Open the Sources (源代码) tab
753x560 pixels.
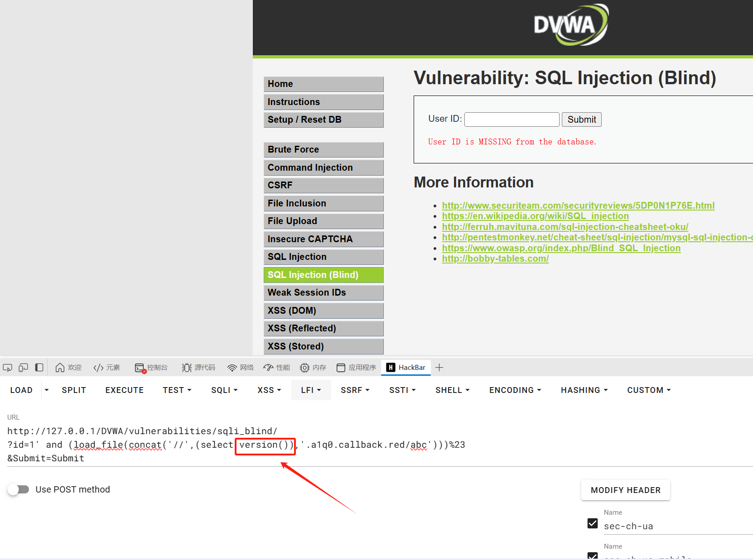click(x=198, y=368)
